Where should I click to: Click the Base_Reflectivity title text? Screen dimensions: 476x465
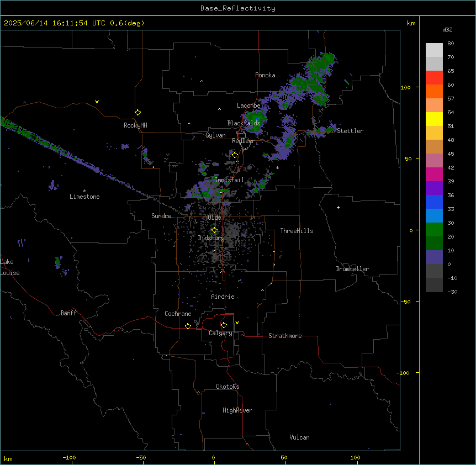[x=238, y=8]
